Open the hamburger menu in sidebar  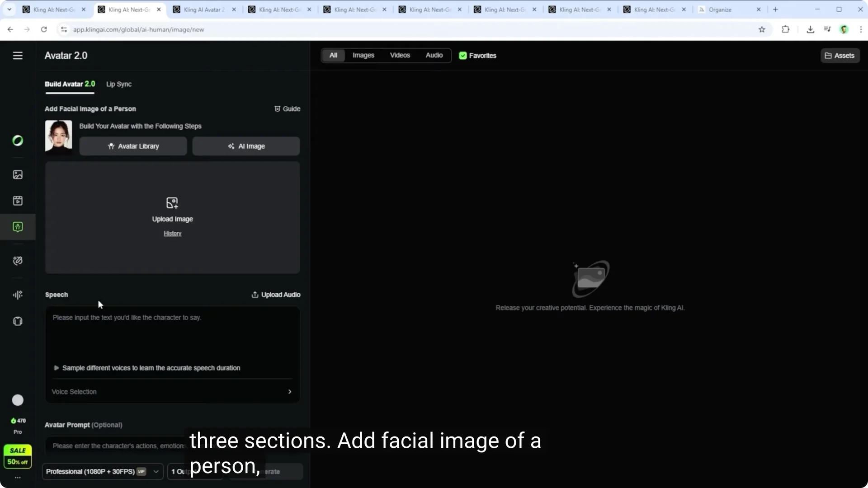click(18, 56)
